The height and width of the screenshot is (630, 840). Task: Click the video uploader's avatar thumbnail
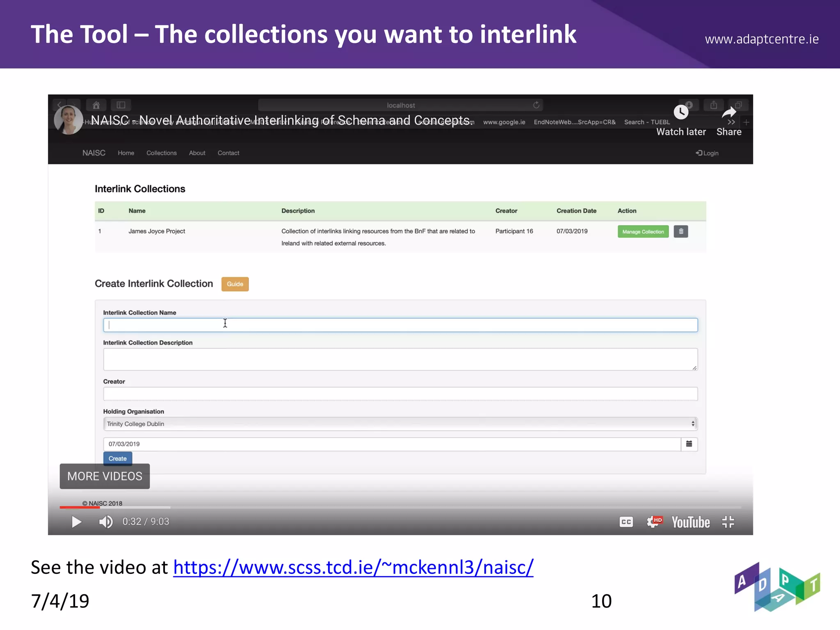click(68, 120)
